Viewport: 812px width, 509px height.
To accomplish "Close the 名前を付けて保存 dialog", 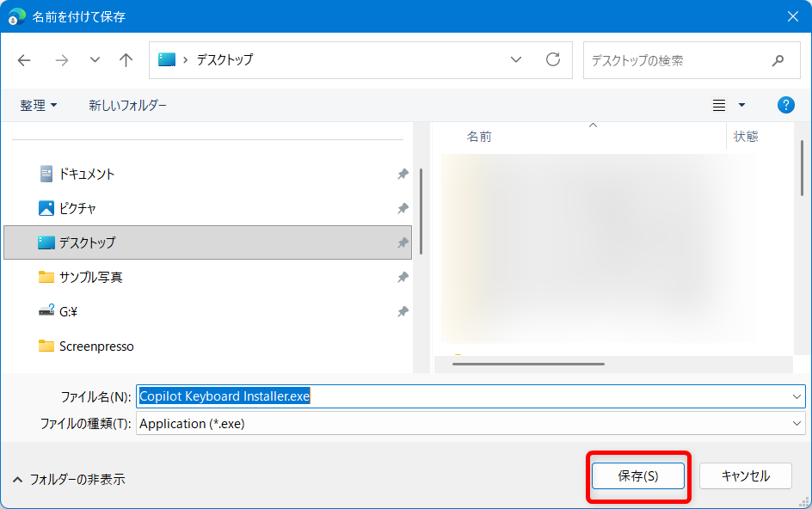I will 792,16.
